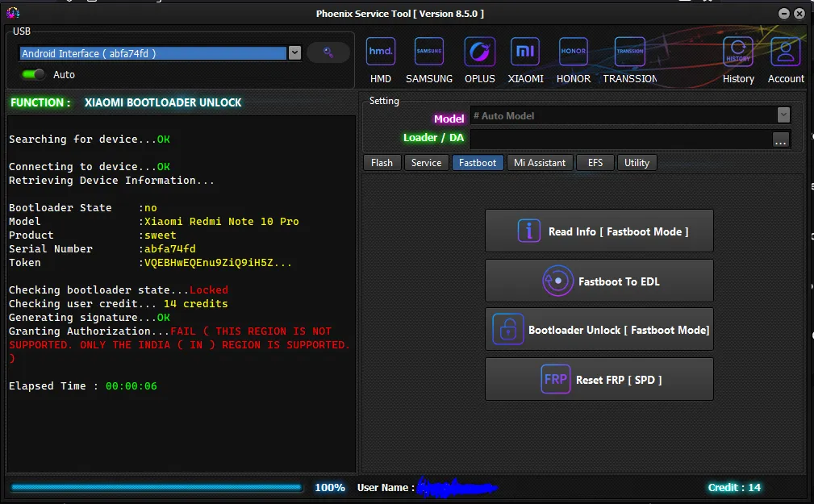Image resolution: width=814 pixels, height=504 pixels.
Task: Open the Auto Model dropdown
Action: [783, 115]
